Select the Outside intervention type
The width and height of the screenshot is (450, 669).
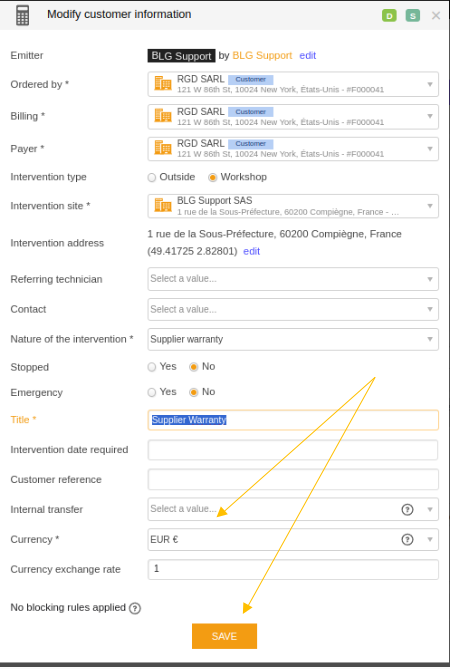point(152,177)
